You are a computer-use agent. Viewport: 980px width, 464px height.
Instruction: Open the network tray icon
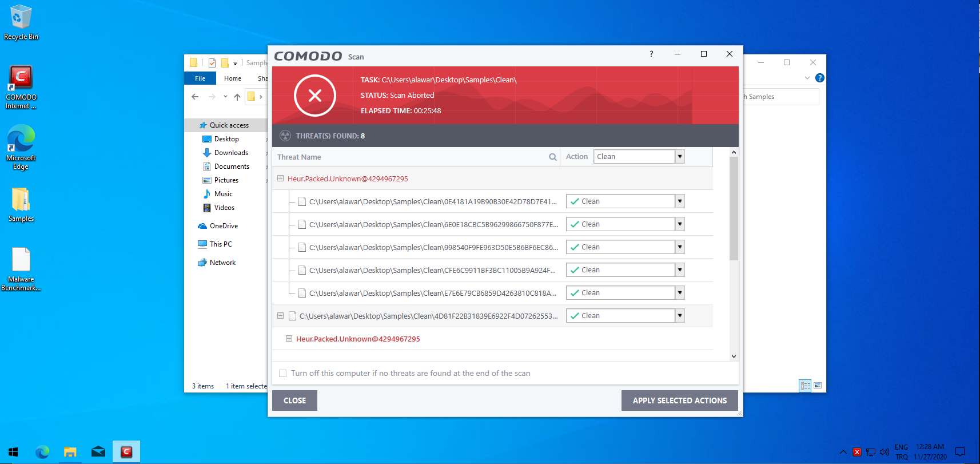[871, 452]
